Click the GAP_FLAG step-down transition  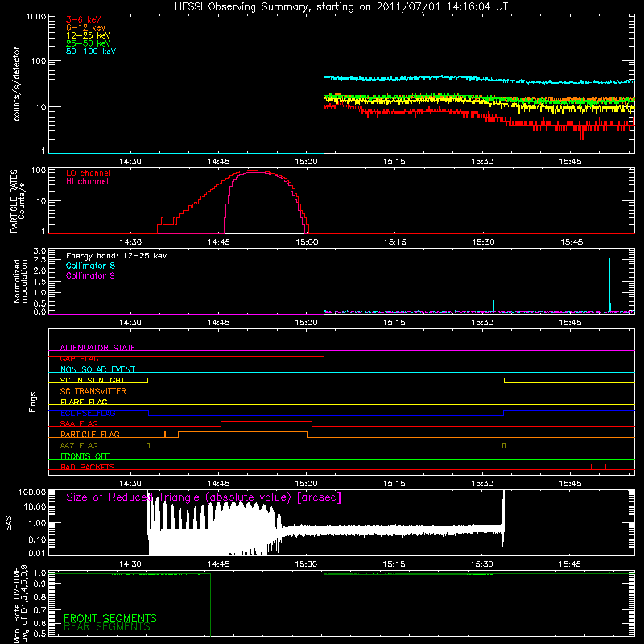click(324, 358)
